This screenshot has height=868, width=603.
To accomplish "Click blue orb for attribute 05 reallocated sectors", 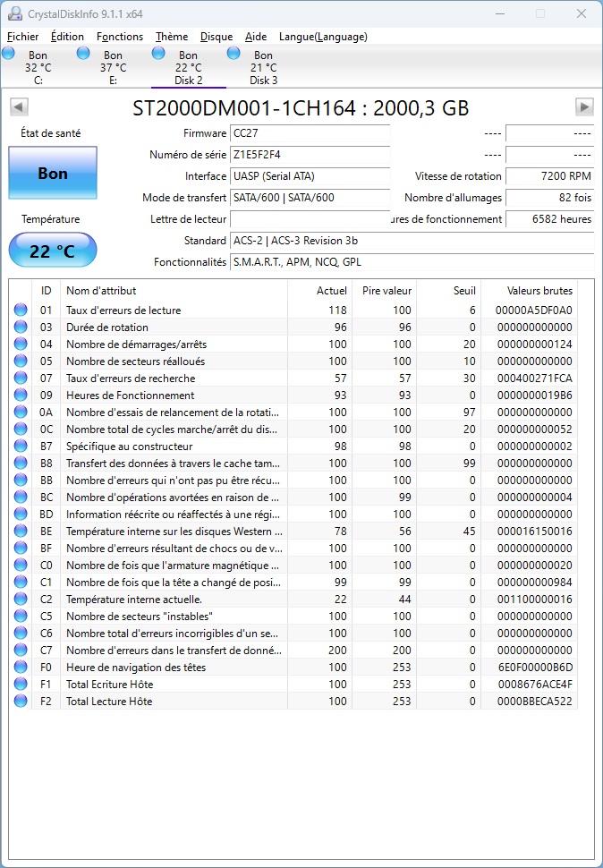I will pyautogui.click(x=21, y=362).
